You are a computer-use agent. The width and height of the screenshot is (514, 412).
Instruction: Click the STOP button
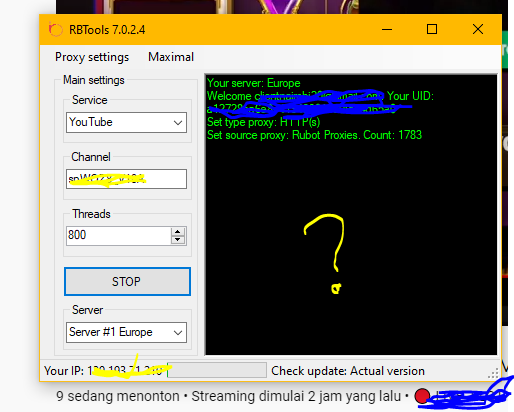click(x=127, y=281)
